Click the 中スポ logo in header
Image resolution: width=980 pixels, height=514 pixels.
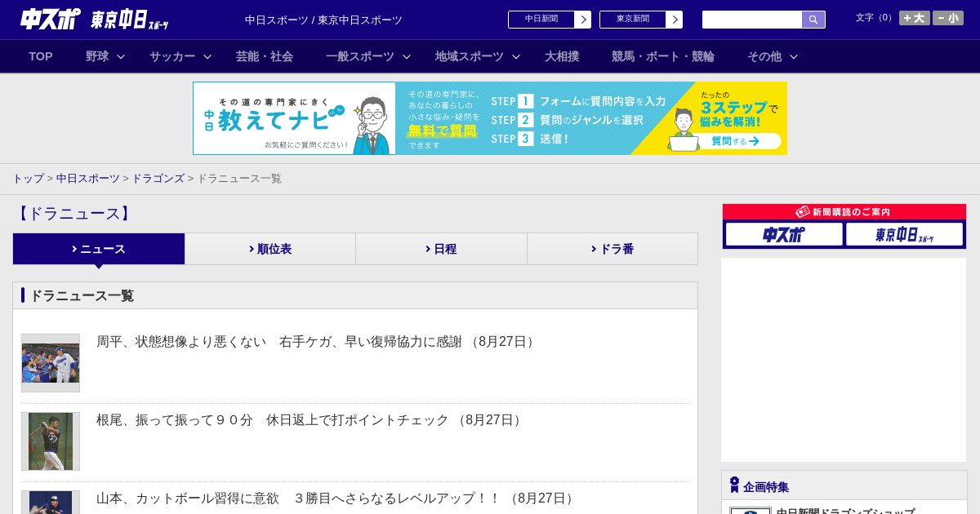51,19
